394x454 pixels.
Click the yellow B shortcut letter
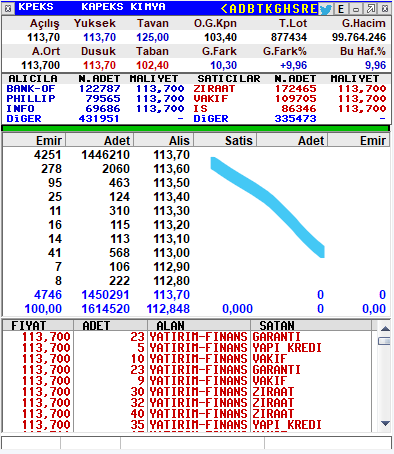[x=251, y=9]
